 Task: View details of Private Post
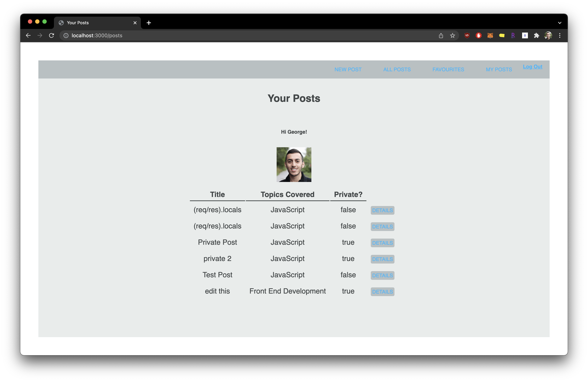pos(382,243)
